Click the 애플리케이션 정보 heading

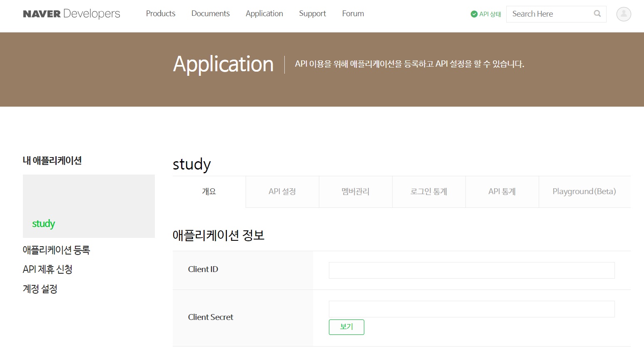219,235
